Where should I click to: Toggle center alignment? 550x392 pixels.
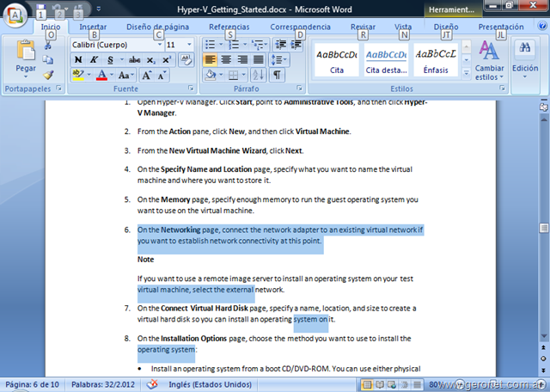point(226,59)
